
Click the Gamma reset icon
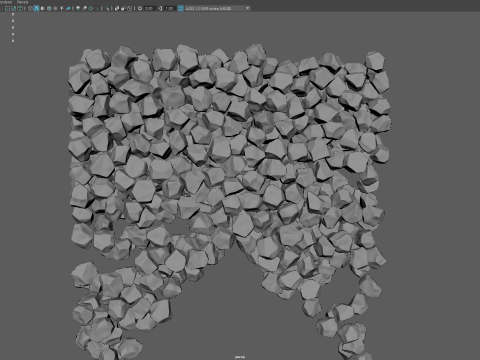pyautogui.click(x=160, y=8)
